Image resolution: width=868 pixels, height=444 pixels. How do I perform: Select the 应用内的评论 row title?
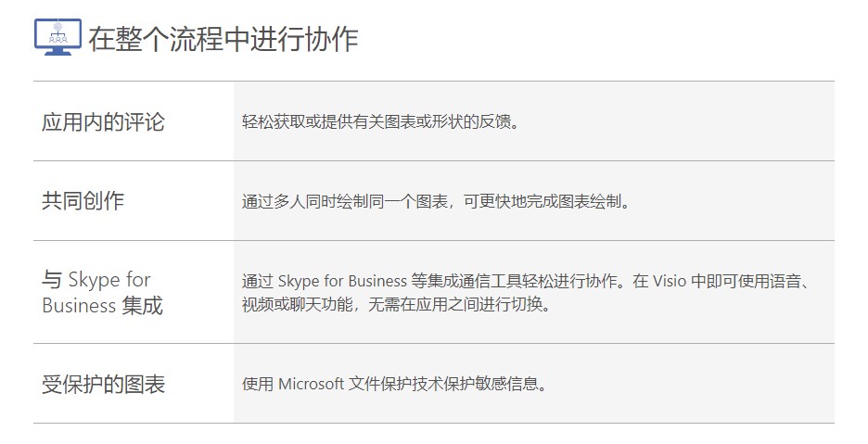pyautogui.click(x=103, y=121)
